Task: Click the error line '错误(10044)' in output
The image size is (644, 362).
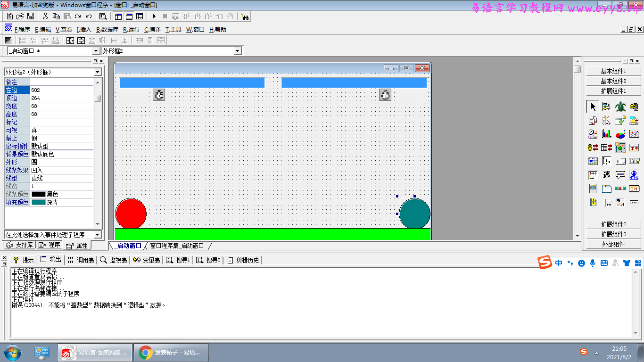Action: [x=89, y=305]
